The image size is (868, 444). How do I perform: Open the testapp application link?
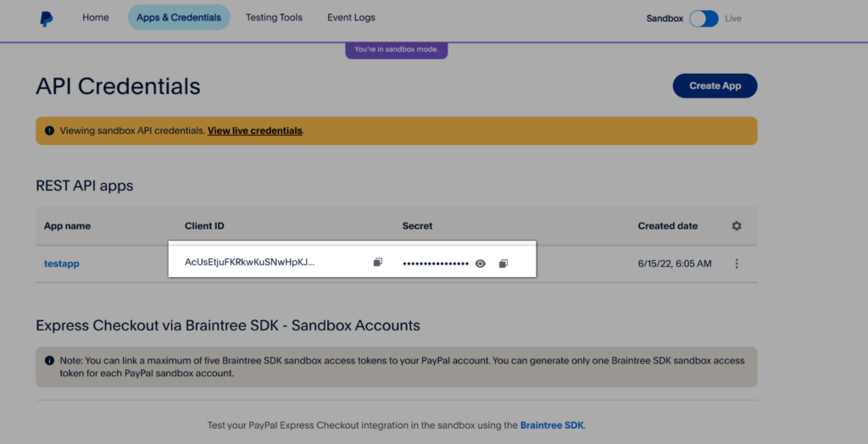point(62,264)
